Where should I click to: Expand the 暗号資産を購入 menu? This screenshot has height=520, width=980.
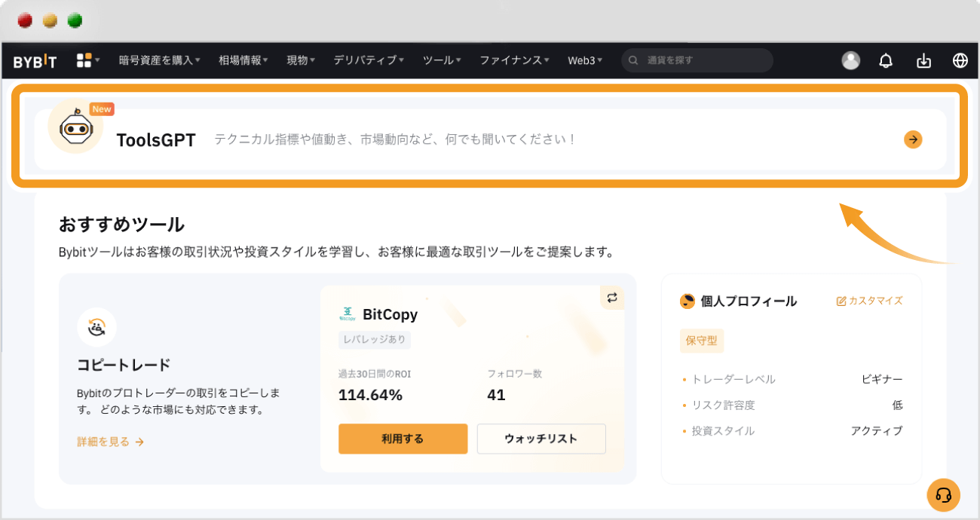[160, 60]
